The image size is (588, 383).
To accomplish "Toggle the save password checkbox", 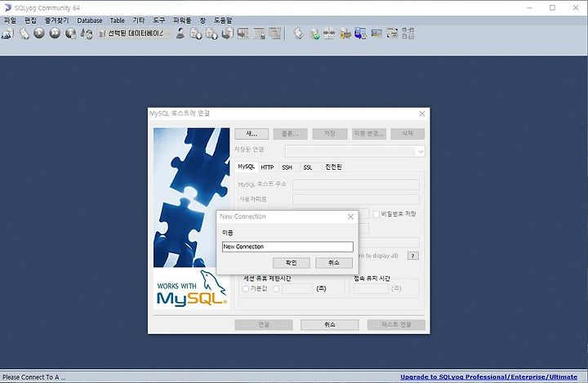I will [x=376, y=214].
